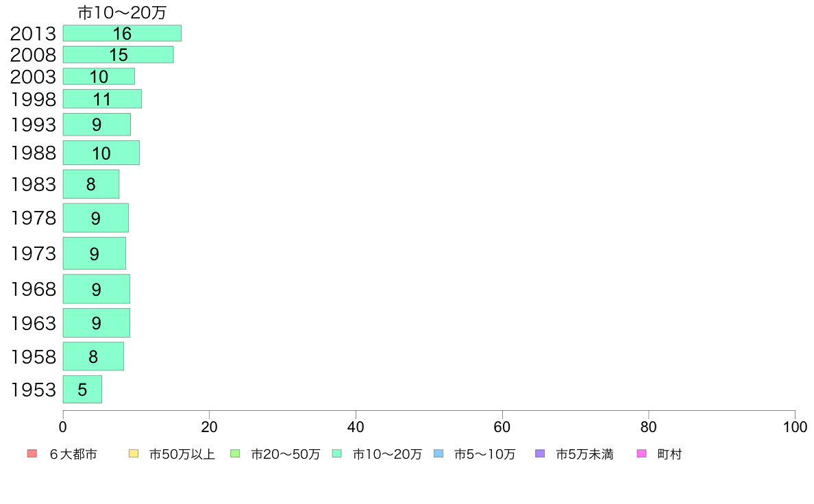
Task: Click the green 市20～50万 legend swatch
Action: (235, 453)
